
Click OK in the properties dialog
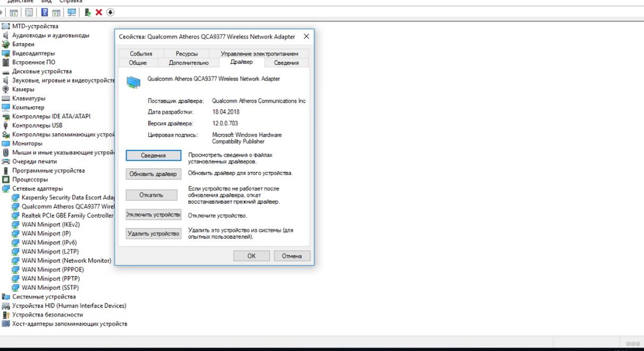click(x=251, y=256)
